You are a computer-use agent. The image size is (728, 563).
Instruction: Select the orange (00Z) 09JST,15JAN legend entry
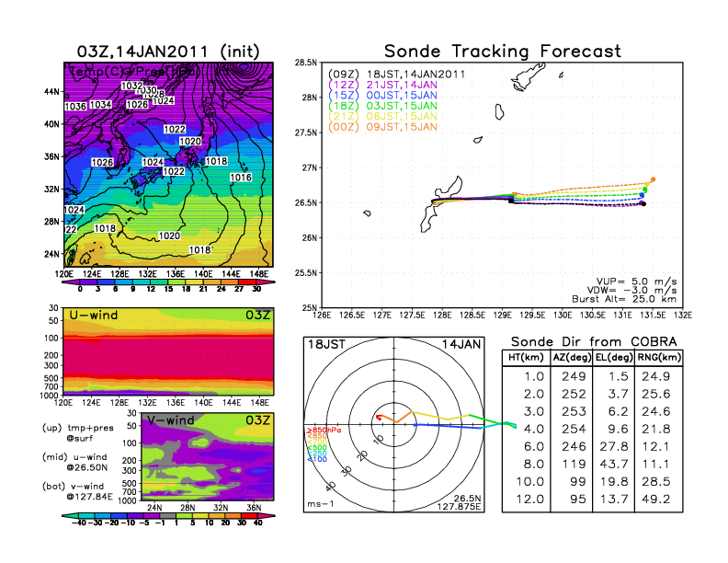(x=382, y=127)
